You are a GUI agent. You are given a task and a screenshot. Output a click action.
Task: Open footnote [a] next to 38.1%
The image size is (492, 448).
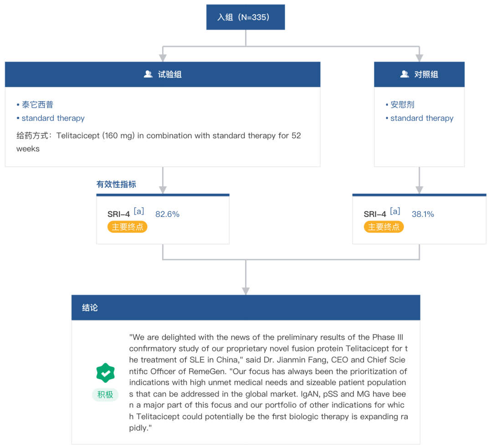pos(395,211)
